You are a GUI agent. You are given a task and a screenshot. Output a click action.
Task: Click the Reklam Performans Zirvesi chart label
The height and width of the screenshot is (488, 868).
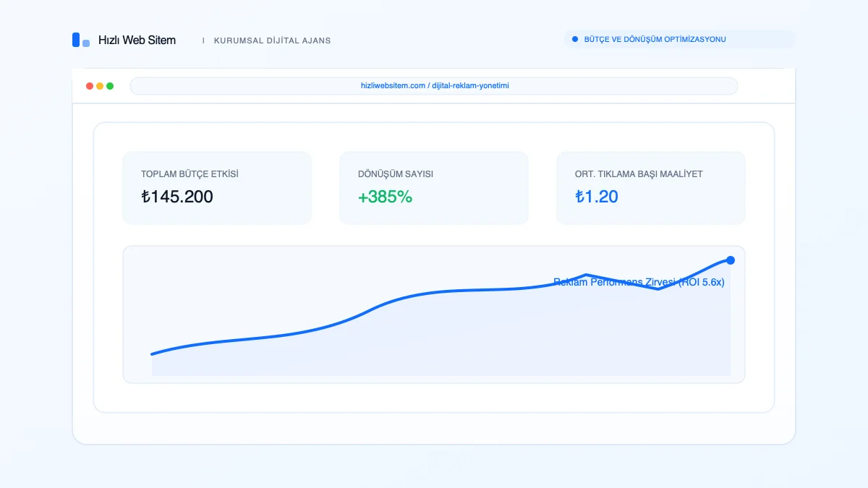639,283
